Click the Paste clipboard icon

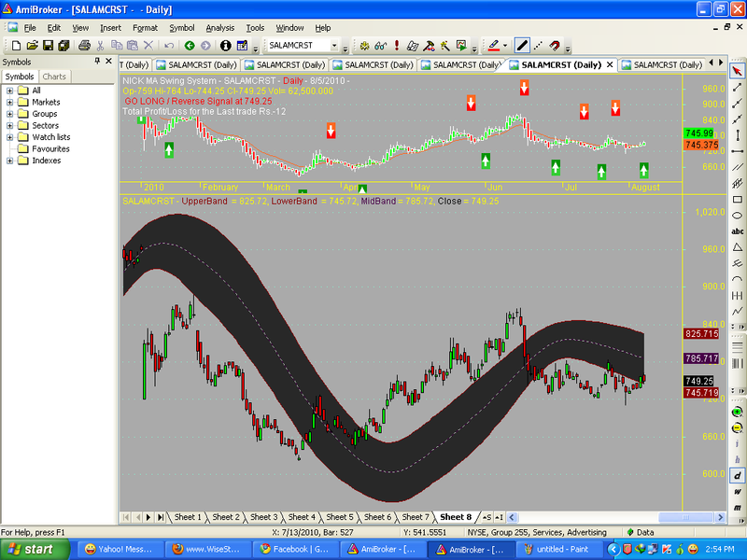(x=133, y=46)
